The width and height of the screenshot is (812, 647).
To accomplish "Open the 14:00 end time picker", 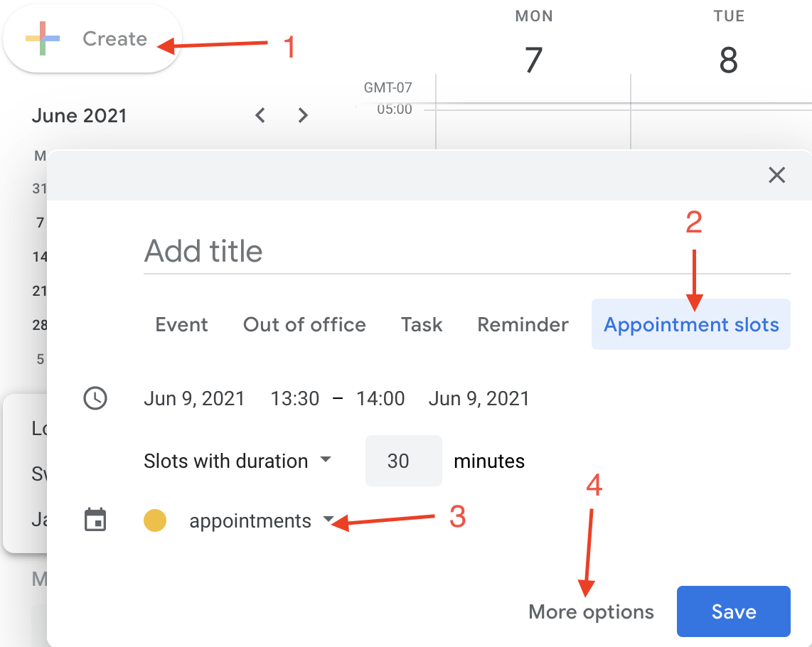I will pos(380,398).
